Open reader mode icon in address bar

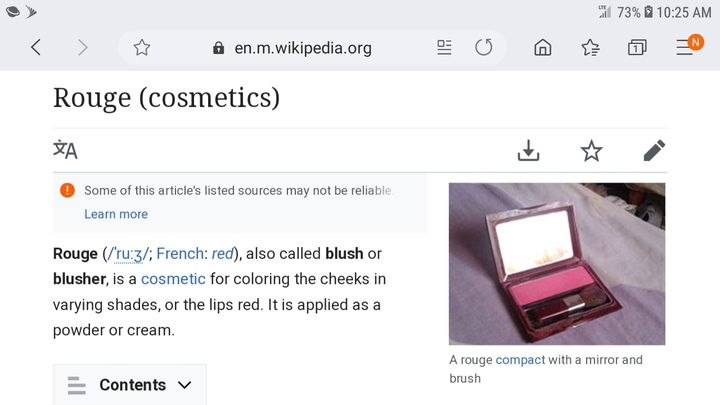click(x=444, y=47)
